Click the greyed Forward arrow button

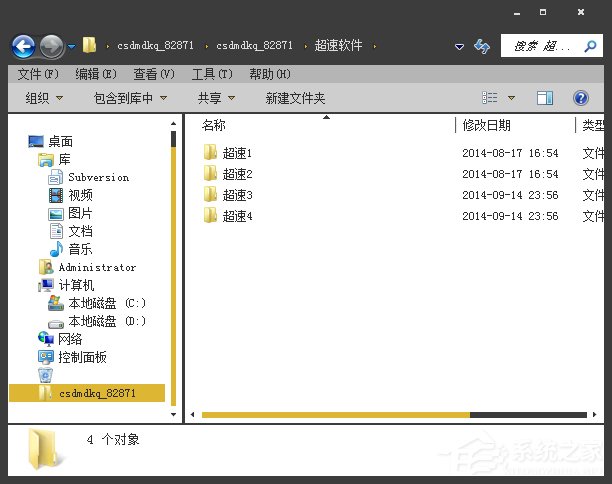pyautogui.click(x=52, y=46)
